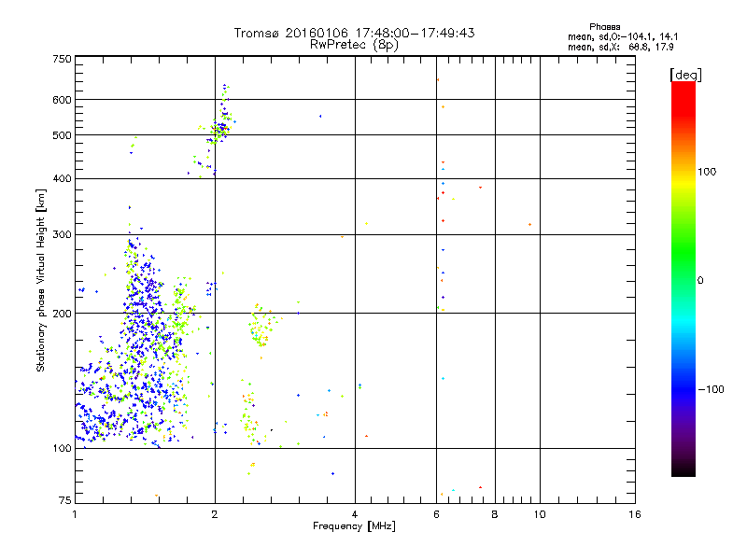Click the 'mean, sd,X: 68.8, 17.9' statistic text

pos(620,48)
